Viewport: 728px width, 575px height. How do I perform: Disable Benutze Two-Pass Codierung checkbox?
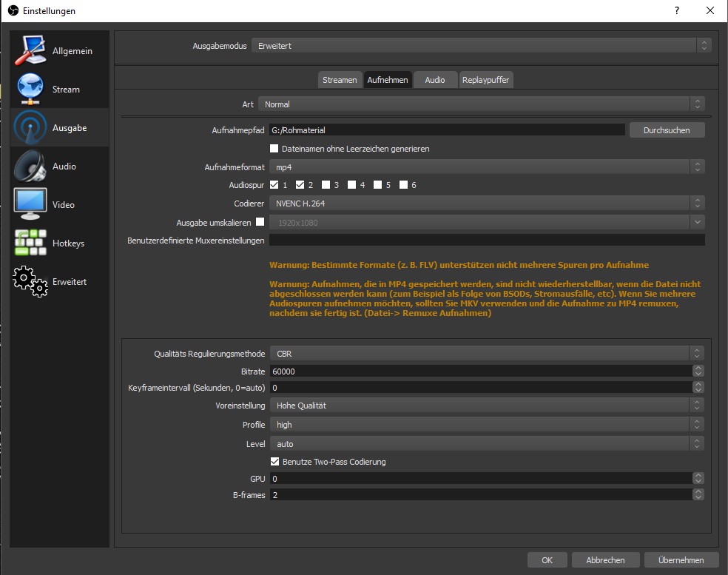pyautogui.click(x=274, y=462)
